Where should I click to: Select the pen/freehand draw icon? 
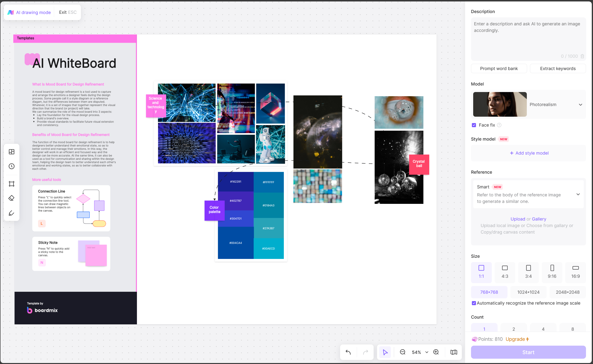click(x=12, y=213)
